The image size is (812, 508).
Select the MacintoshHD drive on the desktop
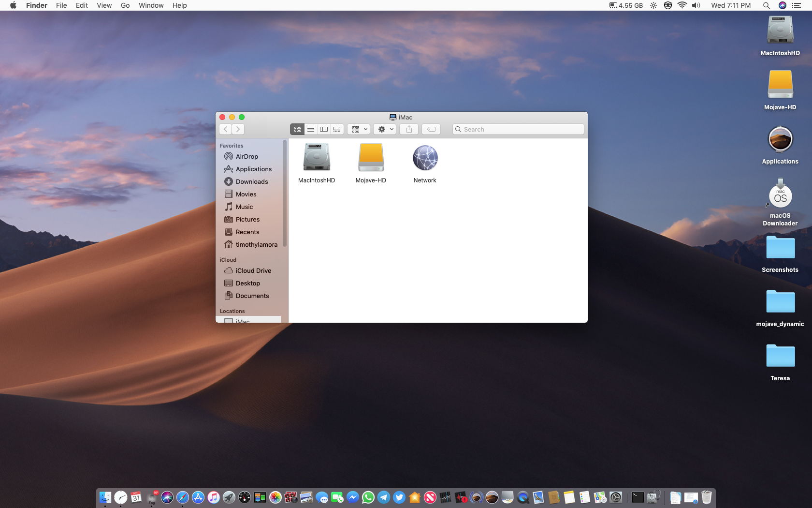coord(780,30)
